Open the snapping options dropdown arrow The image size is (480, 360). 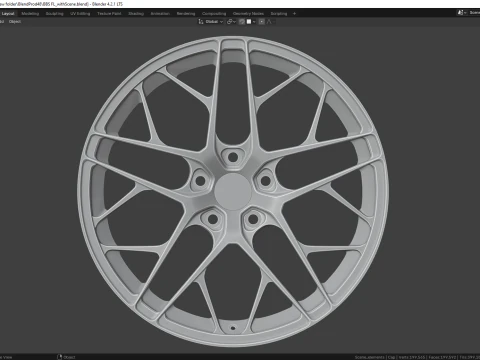tap(254, 22)
